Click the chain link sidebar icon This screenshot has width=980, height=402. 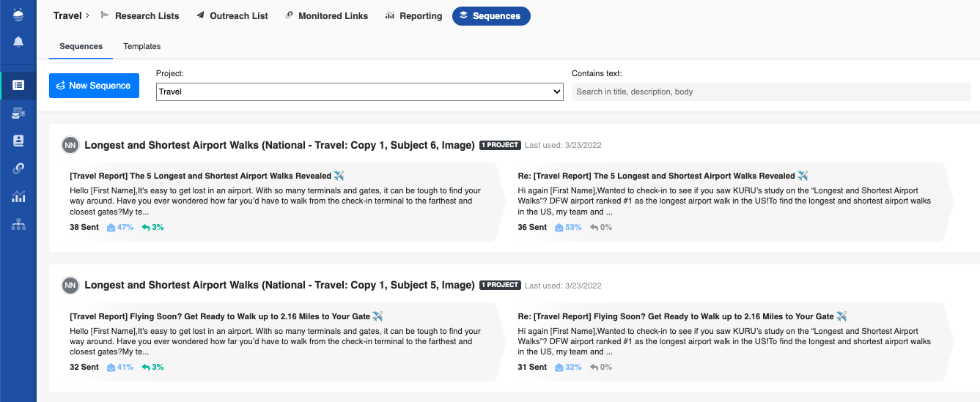pos(18,168)
